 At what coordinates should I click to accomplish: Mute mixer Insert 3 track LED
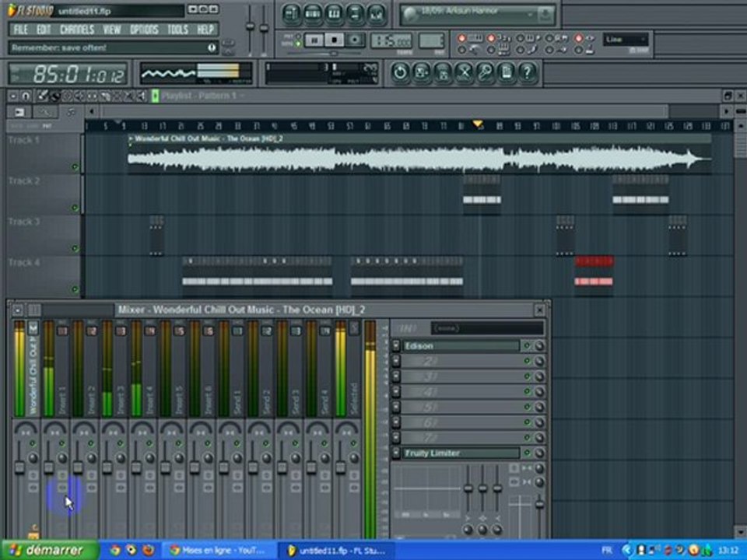pyautogui.click(x=120, y=444)
